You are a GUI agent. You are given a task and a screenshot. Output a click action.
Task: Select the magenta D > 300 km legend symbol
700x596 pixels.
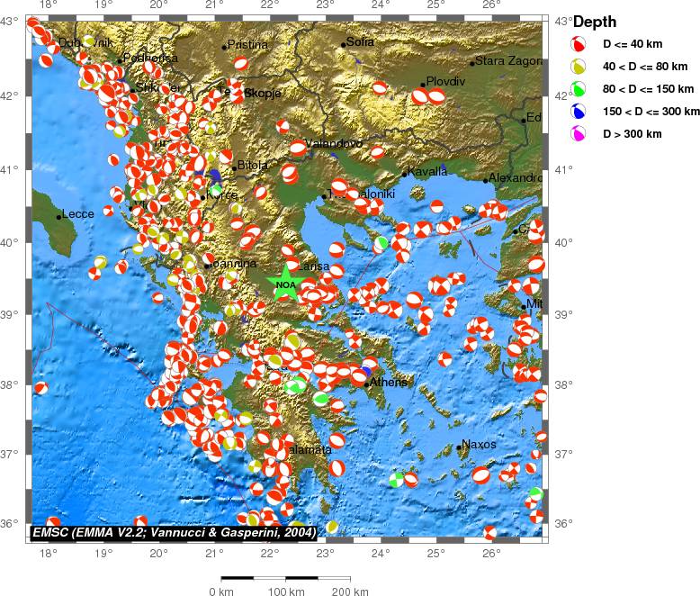[580, 133]
